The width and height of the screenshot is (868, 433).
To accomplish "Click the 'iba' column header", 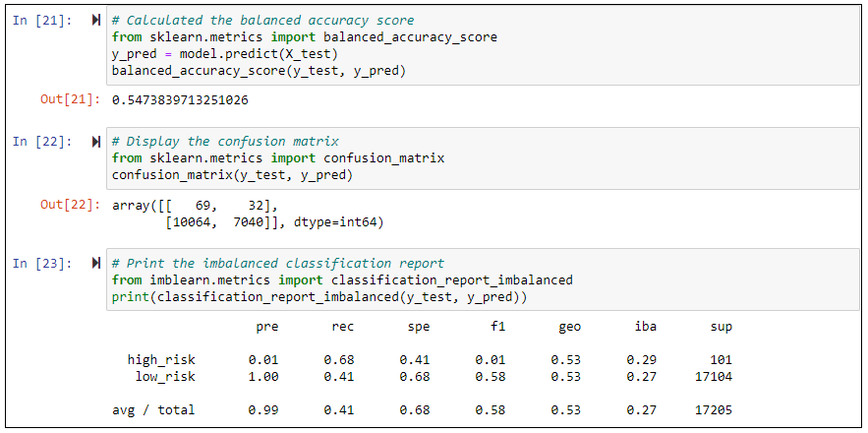I will point(646,327).
